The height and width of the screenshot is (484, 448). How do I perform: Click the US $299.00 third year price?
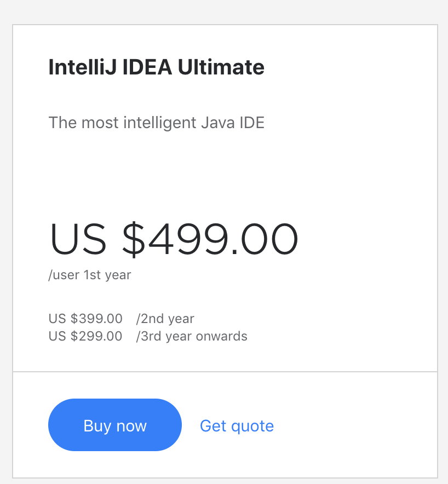[85, 336]
